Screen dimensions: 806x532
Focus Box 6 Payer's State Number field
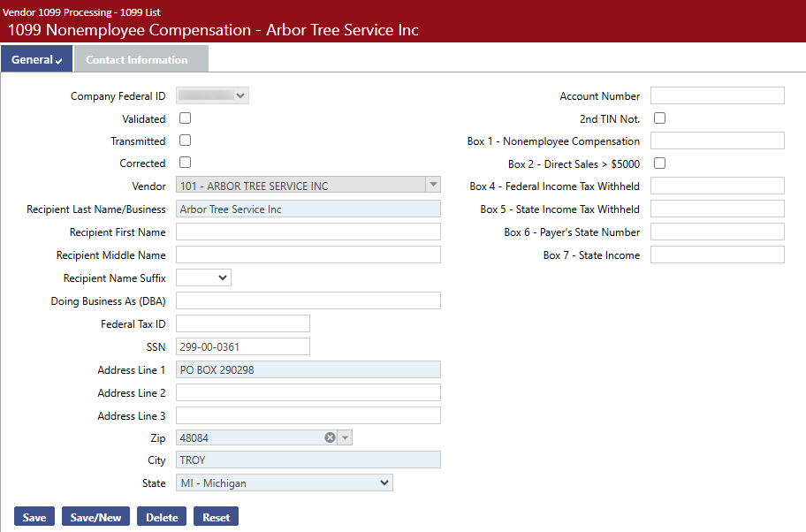(718, 232)
